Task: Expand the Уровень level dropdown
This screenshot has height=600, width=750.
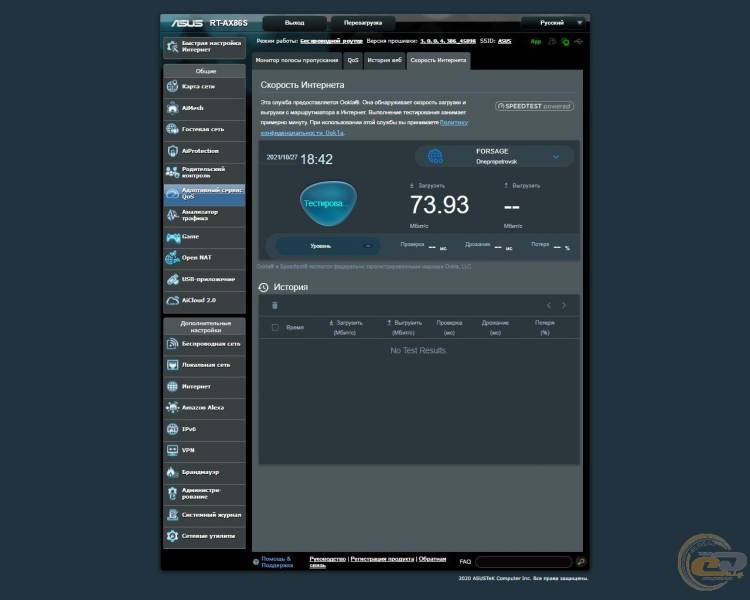Action: (328, 246)
